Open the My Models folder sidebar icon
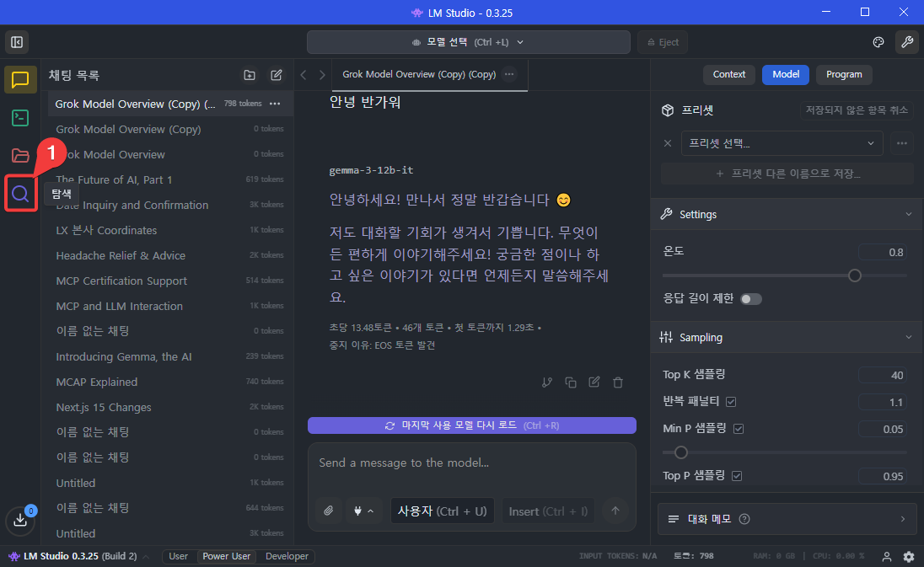Screen dimensions: 924x567 coord(19,153)
